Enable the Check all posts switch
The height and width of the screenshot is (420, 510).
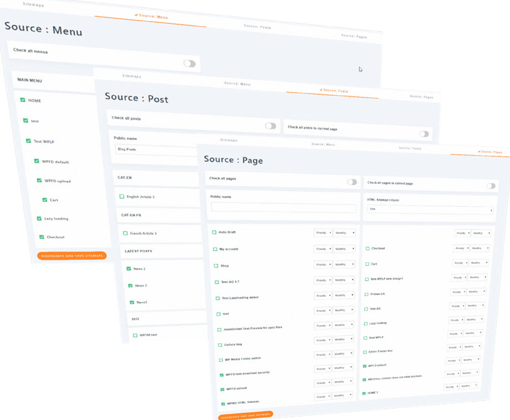point(270,126)
